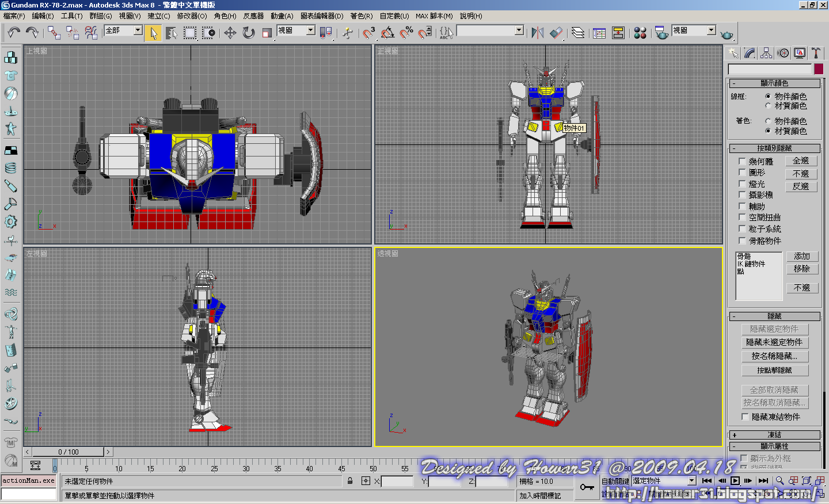Open the Utilities panel (hammer icon)

tap(816, 53)
